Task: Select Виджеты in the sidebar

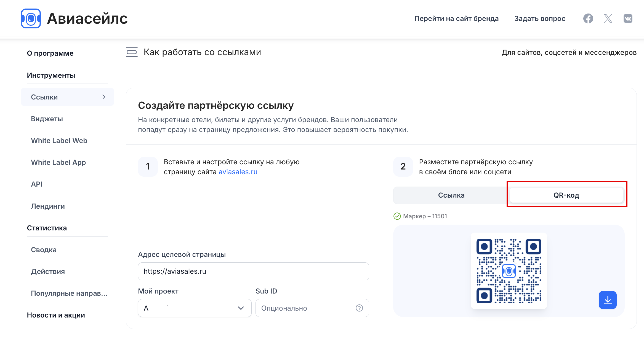Action: (47, 119)
